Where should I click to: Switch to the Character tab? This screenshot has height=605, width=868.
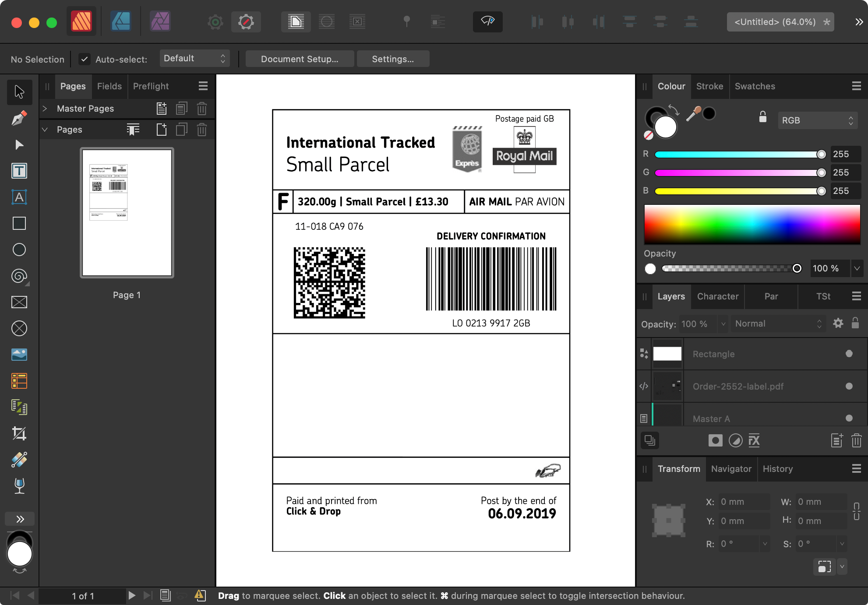tap(718, 296)
